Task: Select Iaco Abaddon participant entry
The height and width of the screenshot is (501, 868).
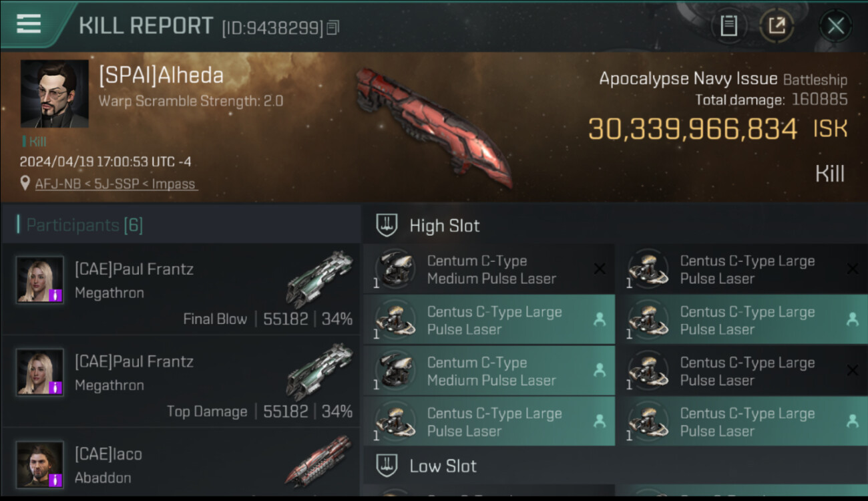Action: click(180, 464)
